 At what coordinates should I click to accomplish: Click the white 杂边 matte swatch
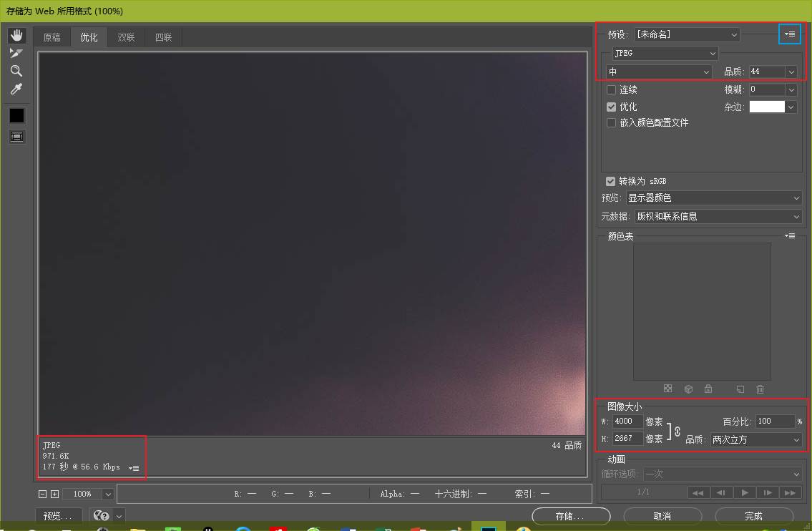pyautogui.click(x=767, y=107)
